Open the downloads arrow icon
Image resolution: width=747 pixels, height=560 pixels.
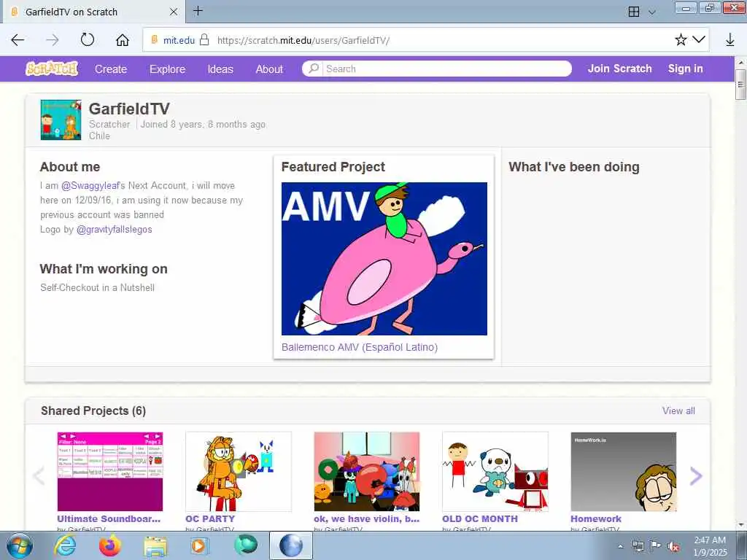pos(729,40)
